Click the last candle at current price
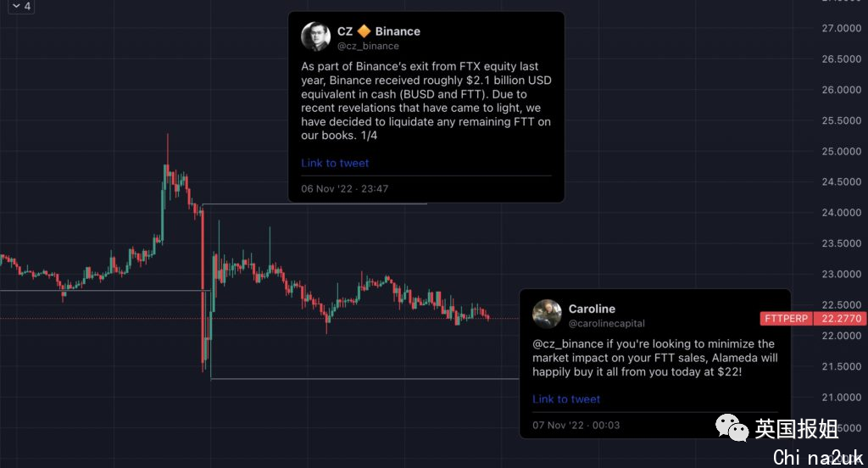The image size is (868, 468). (x=488, y=317)
